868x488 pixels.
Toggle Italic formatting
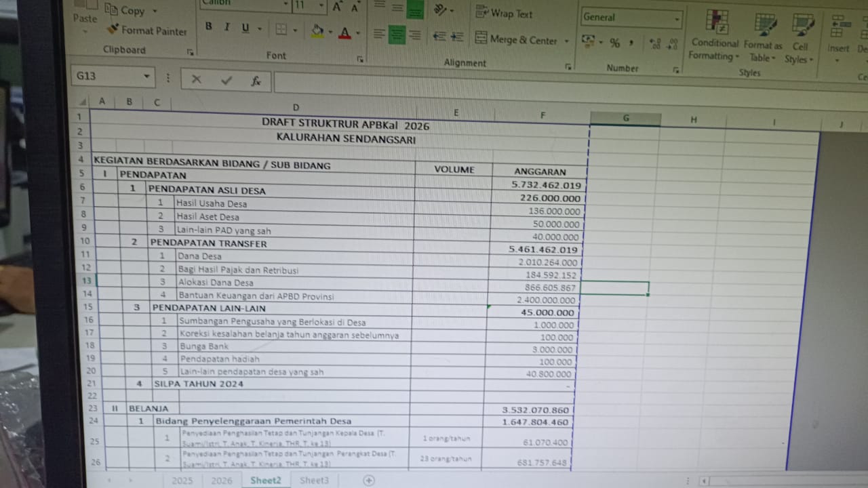pyautogui.click(x=226, y=27)
